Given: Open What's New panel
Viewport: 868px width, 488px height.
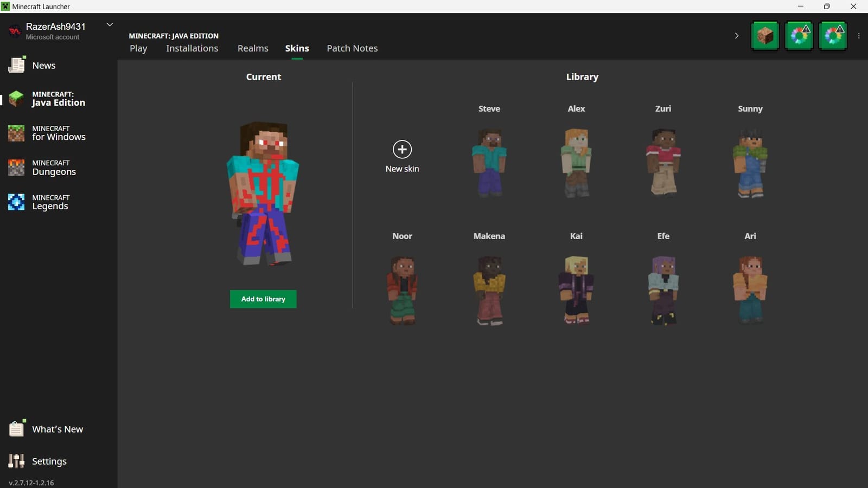Looking at the screenshot, I should tap(57, 429).
